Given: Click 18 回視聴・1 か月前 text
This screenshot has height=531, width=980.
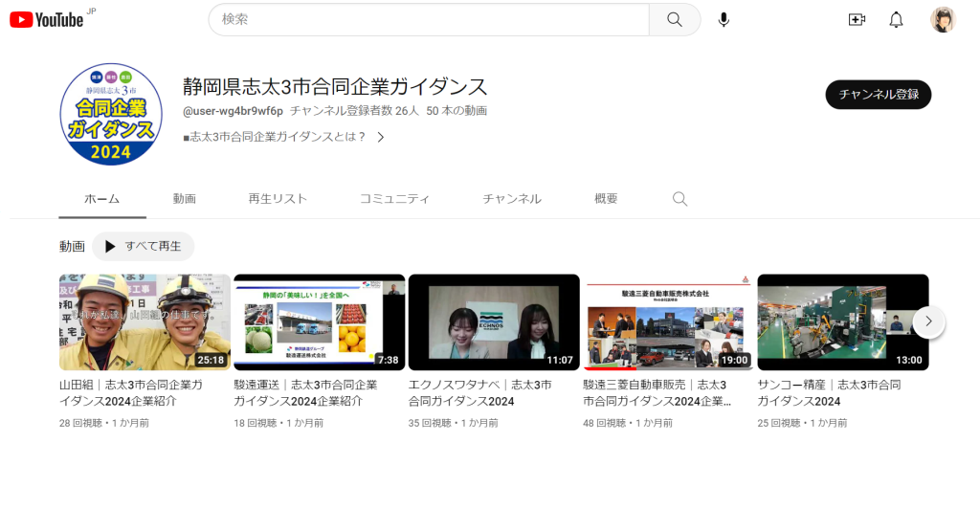Looking at the screenshot, I should tap(278, 423).
